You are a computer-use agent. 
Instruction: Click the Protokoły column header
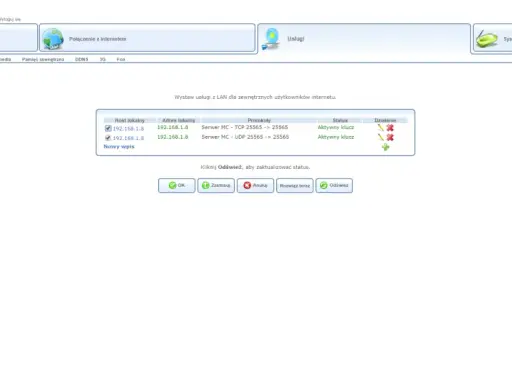[259, 120]
